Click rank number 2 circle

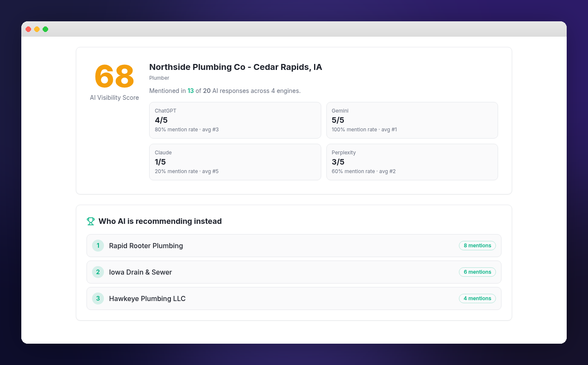point(98,272)
